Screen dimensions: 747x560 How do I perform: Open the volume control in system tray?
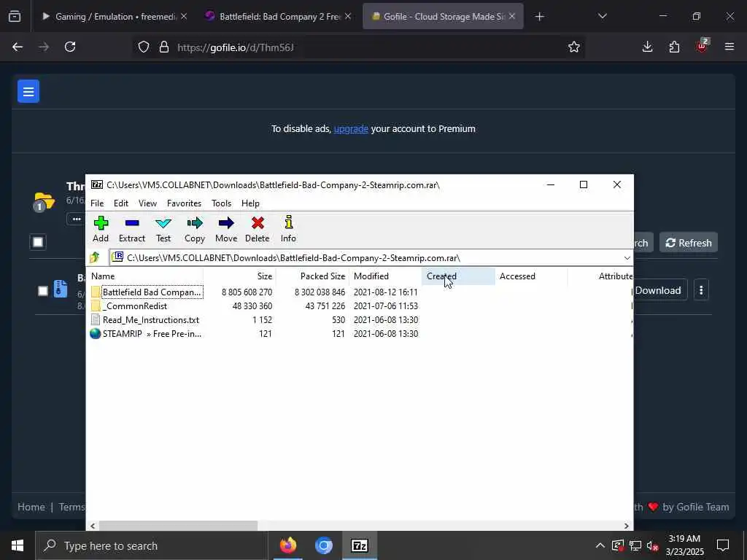click(x=652, y=545)
